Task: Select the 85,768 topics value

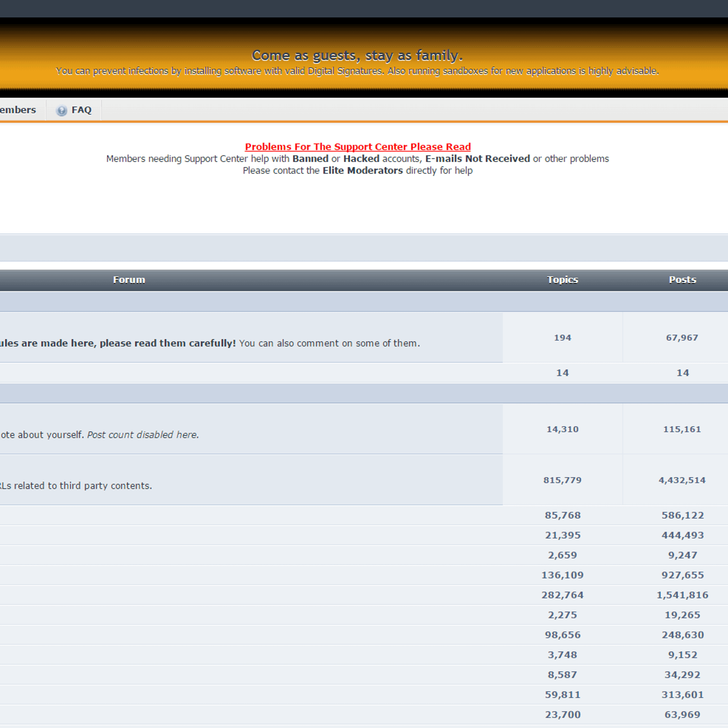Action: point(563,515)
